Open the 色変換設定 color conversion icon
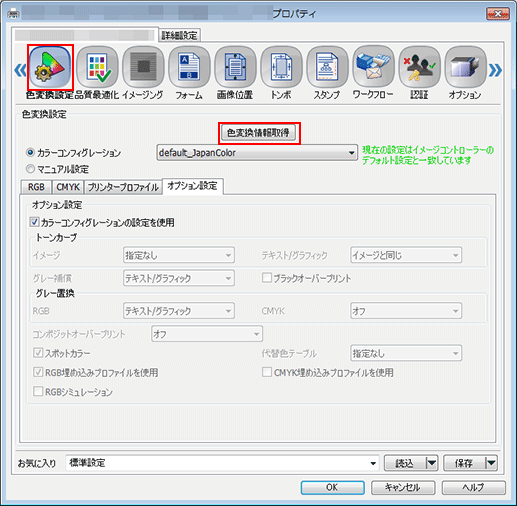 coord(50,67)
